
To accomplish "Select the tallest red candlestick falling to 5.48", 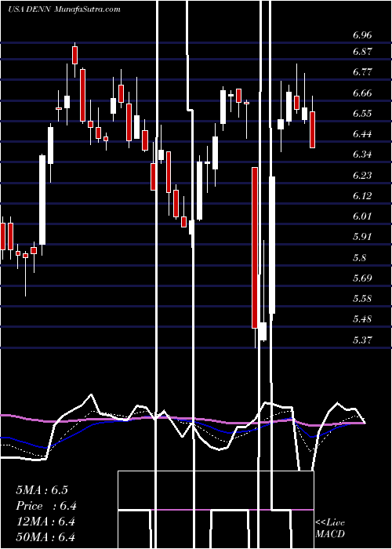I will pyautogui.click(x=255, y=248).
